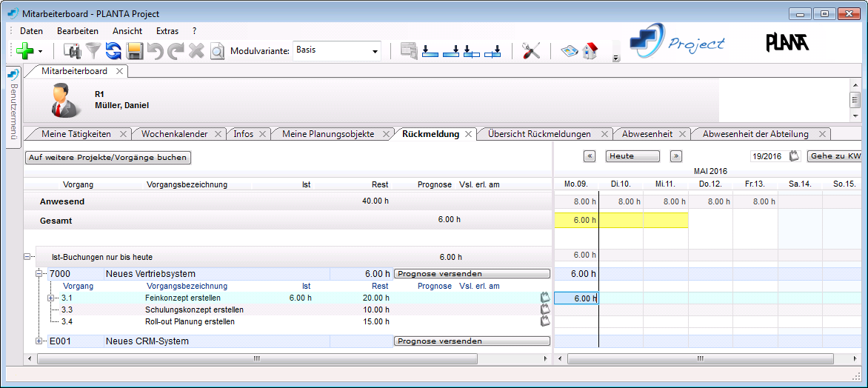The height and width of the screenshot is (388, 868).
Task: Click the gray X delete icon
Action: pos(196,51)
